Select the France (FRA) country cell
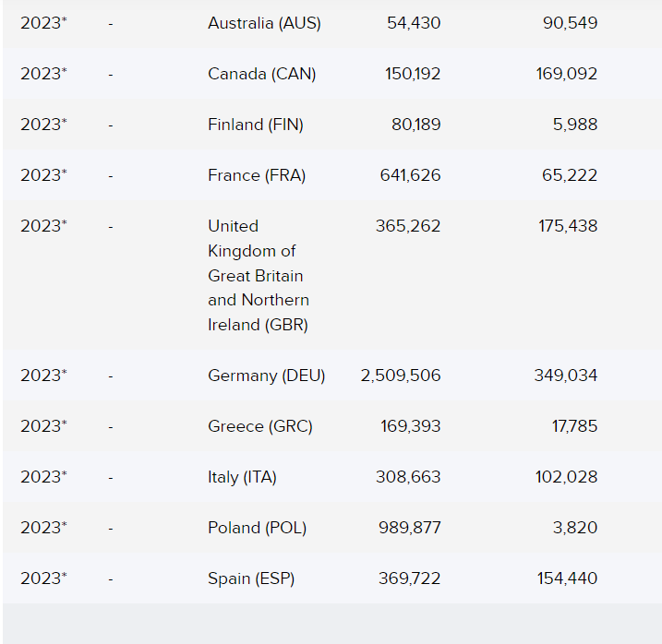This screenshot has width=662, height=644. (256, 175)
